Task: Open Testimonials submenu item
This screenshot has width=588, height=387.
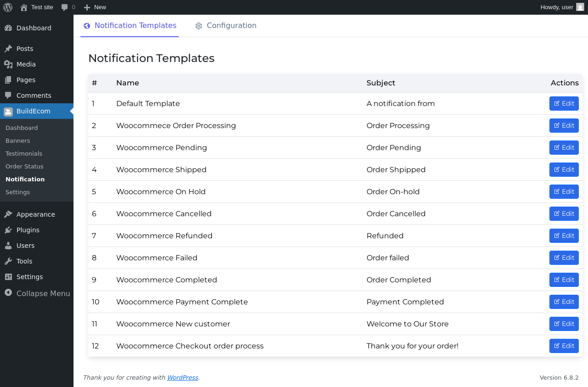Action: pyautogui.click(x=24, y=153)
